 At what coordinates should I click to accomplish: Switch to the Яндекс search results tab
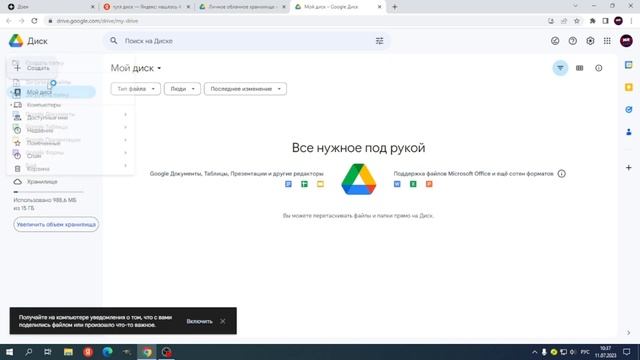(x=147, y=7)
